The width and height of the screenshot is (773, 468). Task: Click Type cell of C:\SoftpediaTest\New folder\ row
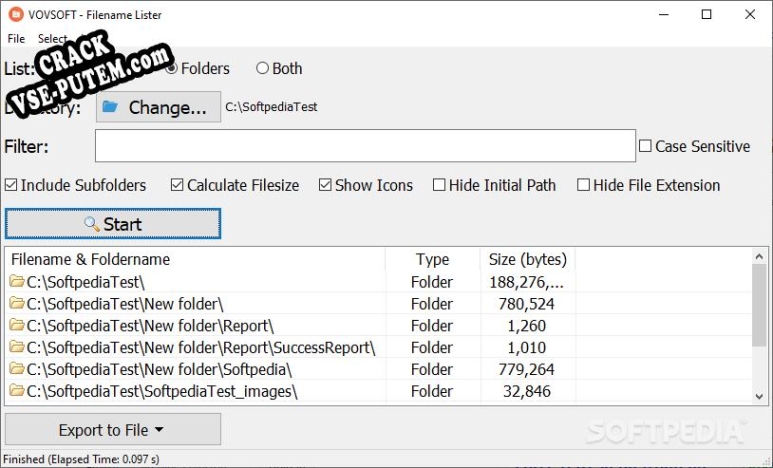(432, 304)
